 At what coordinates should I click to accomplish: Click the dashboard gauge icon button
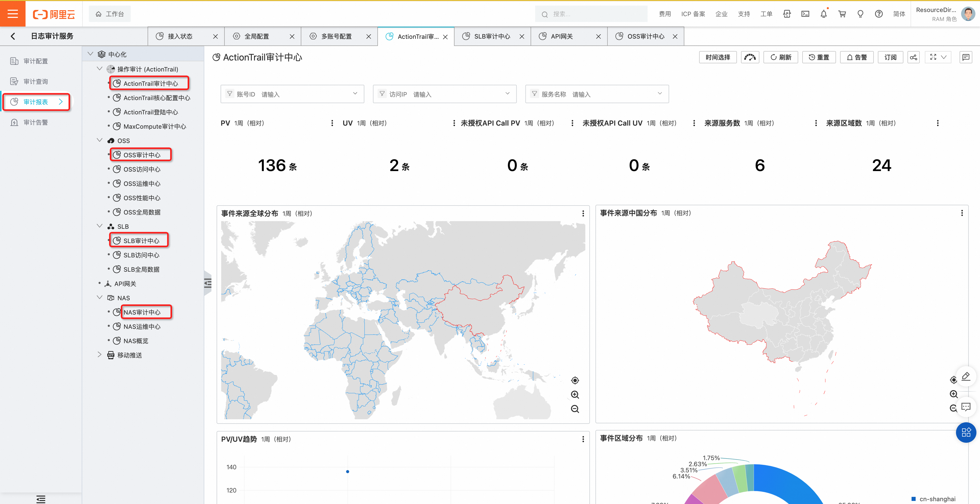point(750,57)
